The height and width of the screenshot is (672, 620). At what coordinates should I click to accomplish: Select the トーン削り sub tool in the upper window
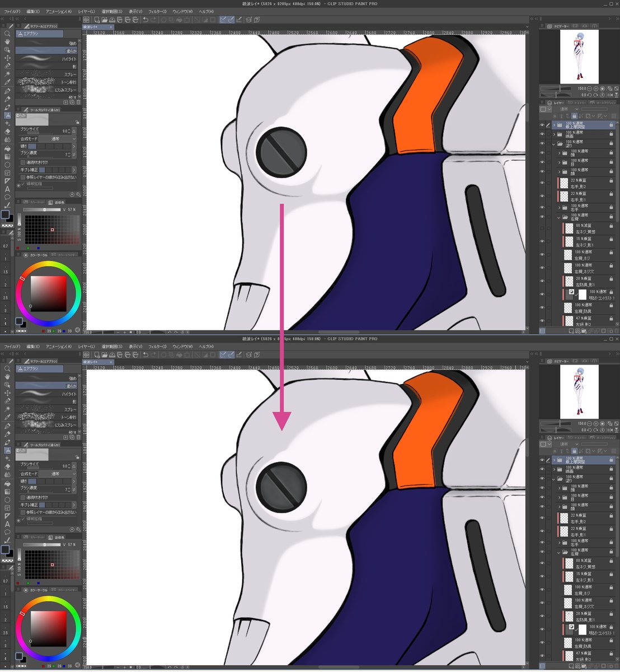click(x=46, y=82)
